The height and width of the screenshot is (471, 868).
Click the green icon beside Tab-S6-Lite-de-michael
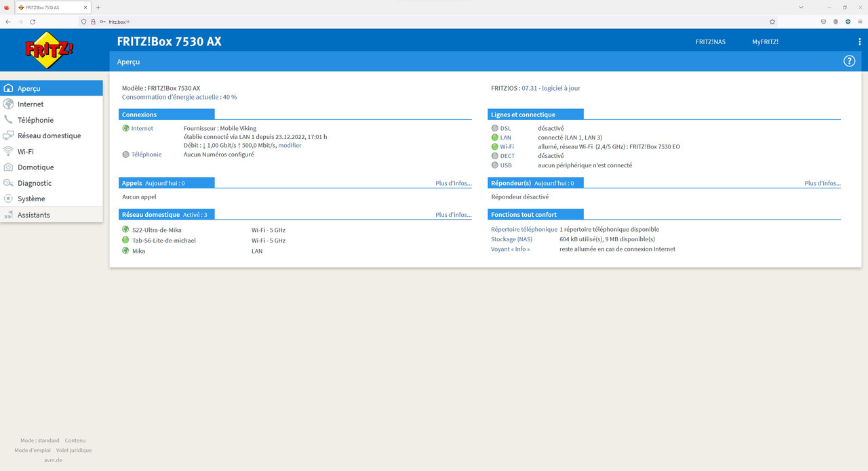[x=125, y=240]
